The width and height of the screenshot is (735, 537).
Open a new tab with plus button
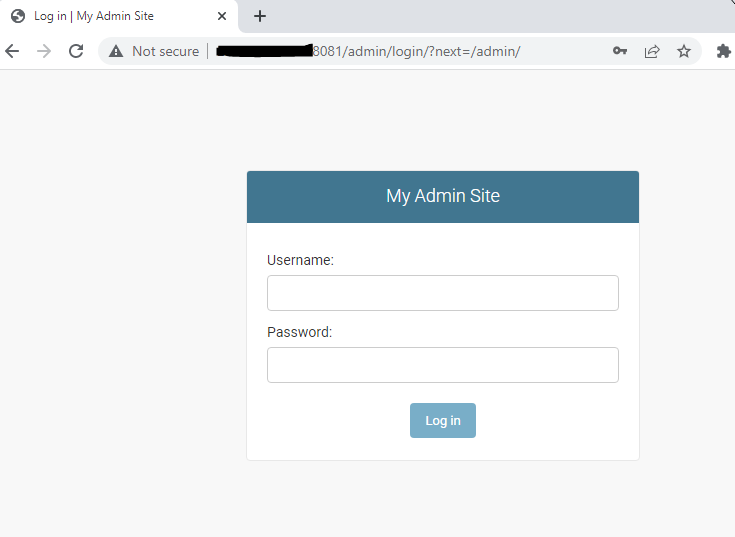[260, 16]
